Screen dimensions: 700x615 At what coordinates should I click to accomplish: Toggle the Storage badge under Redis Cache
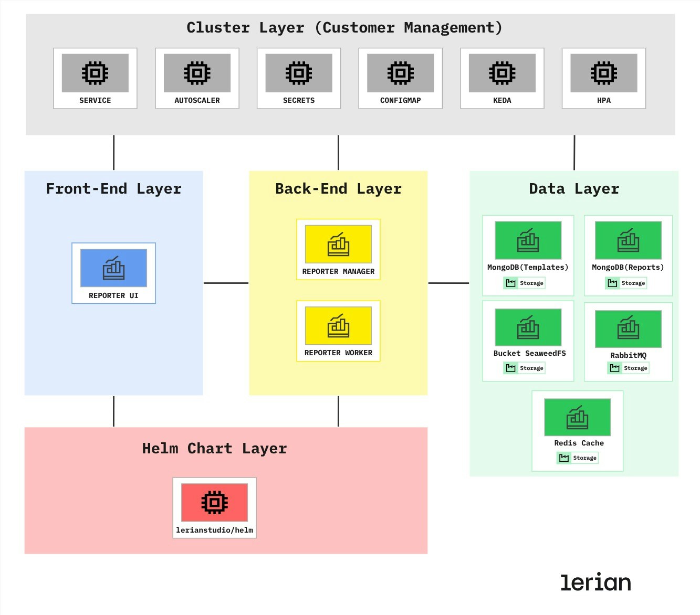577,458
